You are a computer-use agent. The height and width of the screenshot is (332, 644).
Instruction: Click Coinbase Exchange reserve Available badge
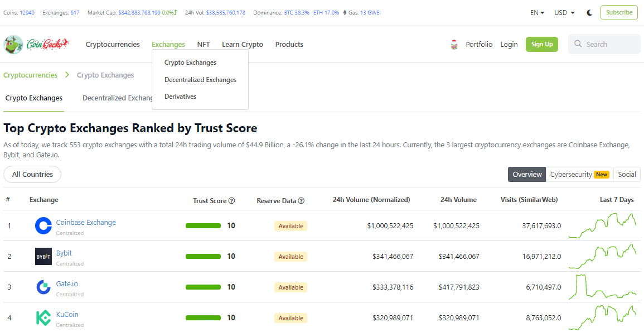[291, 226]
